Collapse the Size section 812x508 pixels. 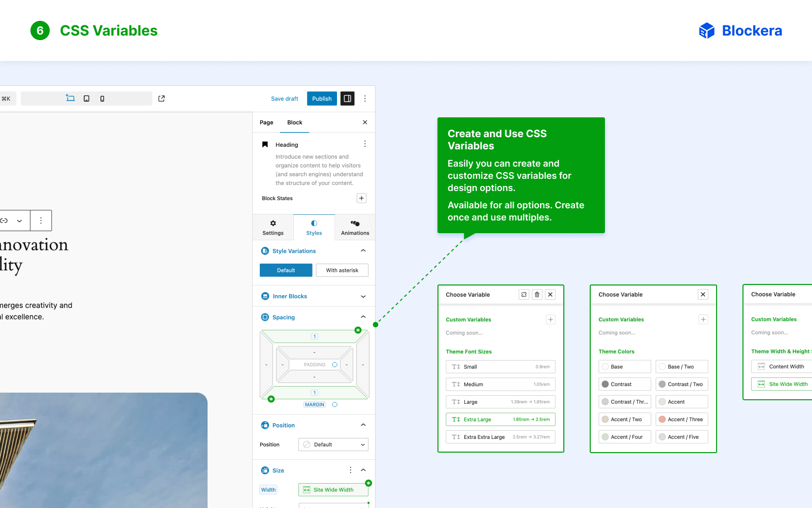[x=363, y=470]
